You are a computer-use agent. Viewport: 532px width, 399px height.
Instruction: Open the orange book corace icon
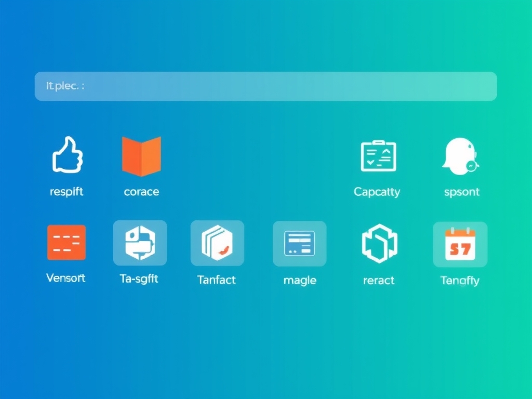tap(141, 156)
